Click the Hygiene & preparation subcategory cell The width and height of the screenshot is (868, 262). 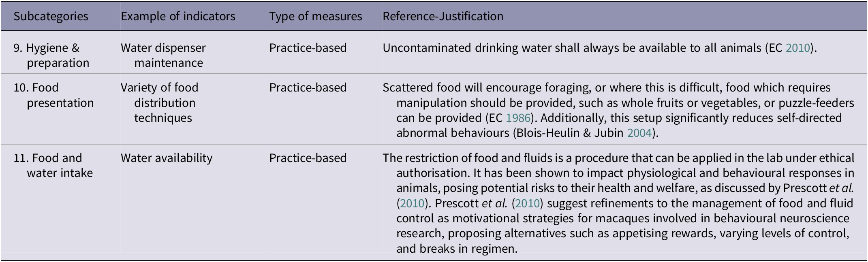[51, 55]
